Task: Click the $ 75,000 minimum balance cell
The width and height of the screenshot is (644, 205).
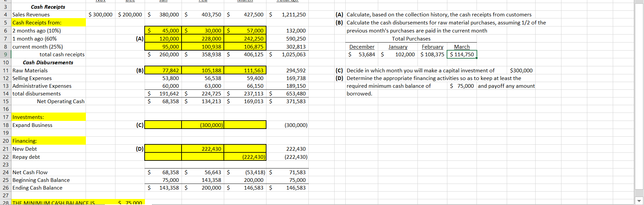Action: 462,86
